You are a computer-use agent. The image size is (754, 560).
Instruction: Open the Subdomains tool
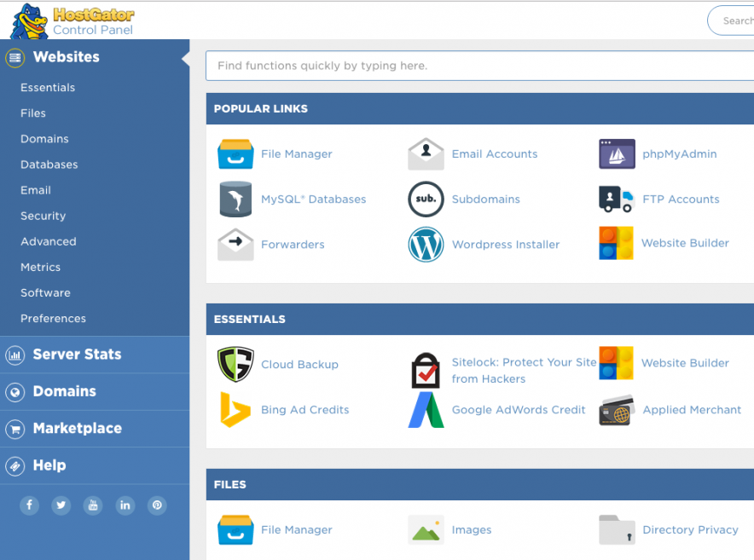[x=426, y=199]
